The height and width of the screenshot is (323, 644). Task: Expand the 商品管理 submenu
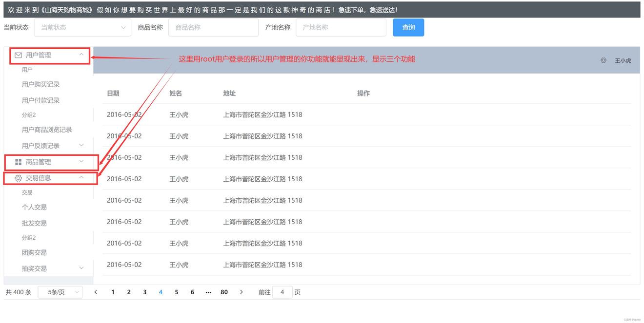81,161
